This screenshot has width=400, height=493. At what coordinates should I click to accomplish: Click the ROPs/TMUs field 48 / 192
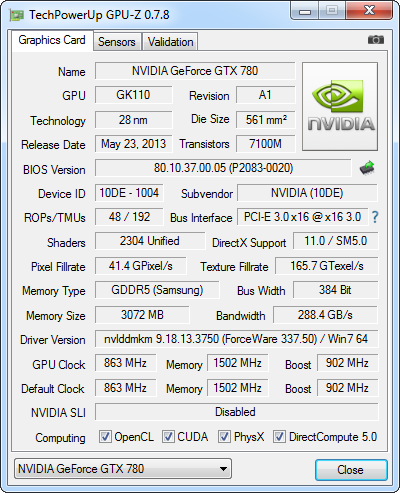[129, 217]
